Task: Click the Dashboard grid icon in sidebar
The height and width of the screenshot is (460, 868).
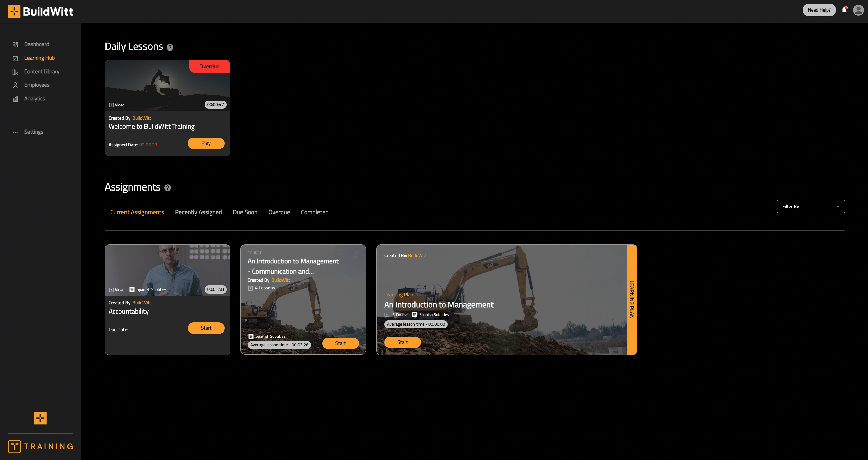Action: point(15,45)
